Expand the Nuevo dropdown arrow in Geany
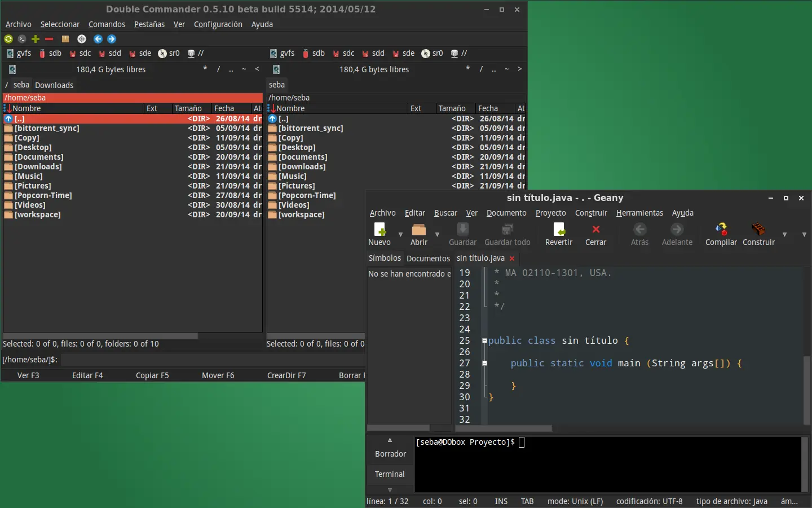Viewport: 812px width, 508px height. [x=400, y=234]
